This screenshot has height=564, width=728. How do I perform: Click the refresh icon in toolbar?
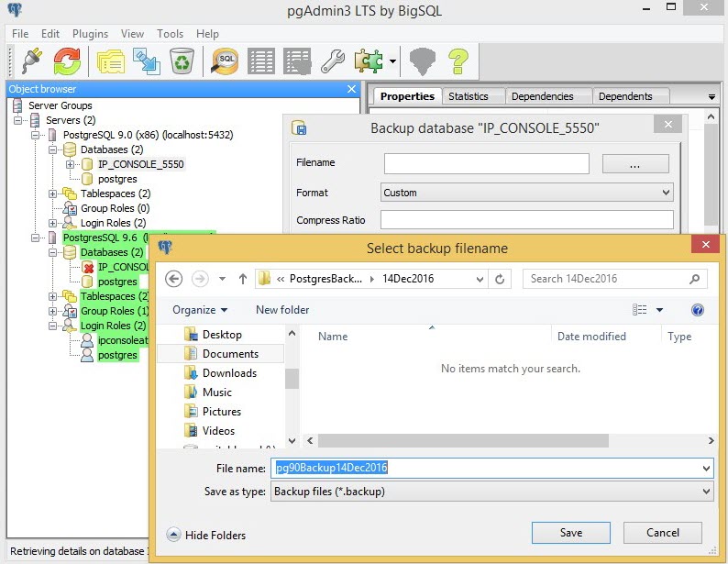pyautogui.click(x=67, y=61)
